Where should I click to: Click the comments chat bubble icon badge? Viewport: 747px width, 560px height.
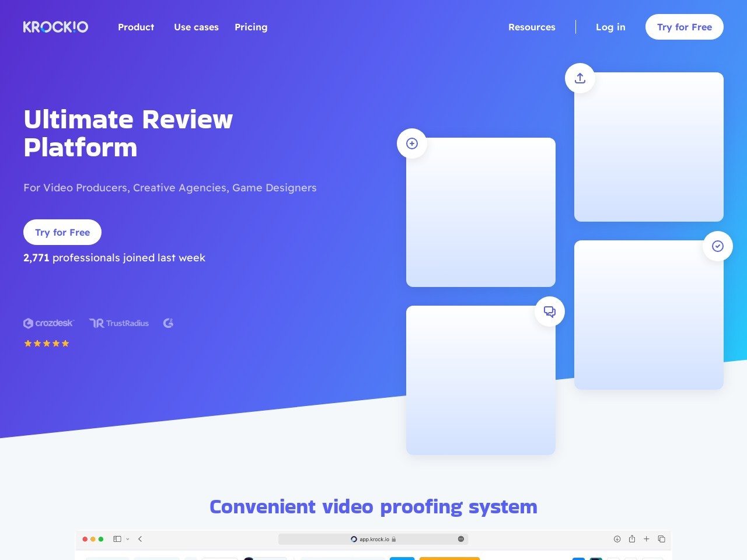(x=550, y=311)
